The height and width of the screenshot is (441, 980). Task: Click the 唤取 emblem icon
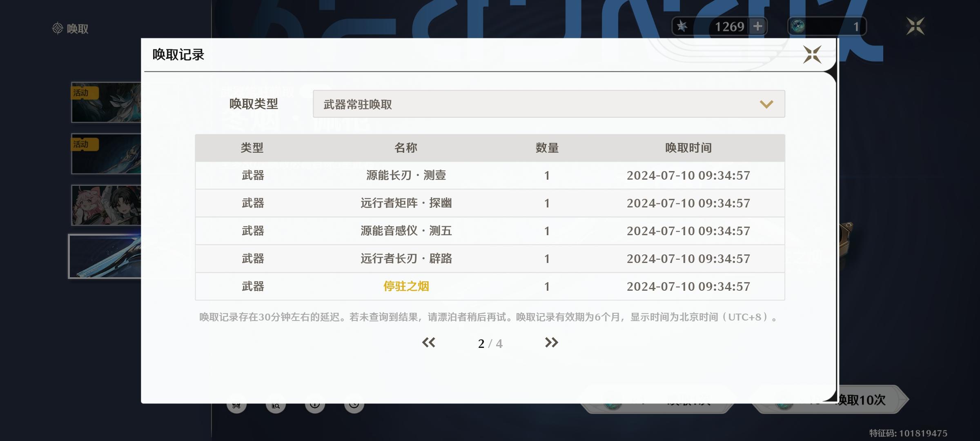(x=58, y=29)
